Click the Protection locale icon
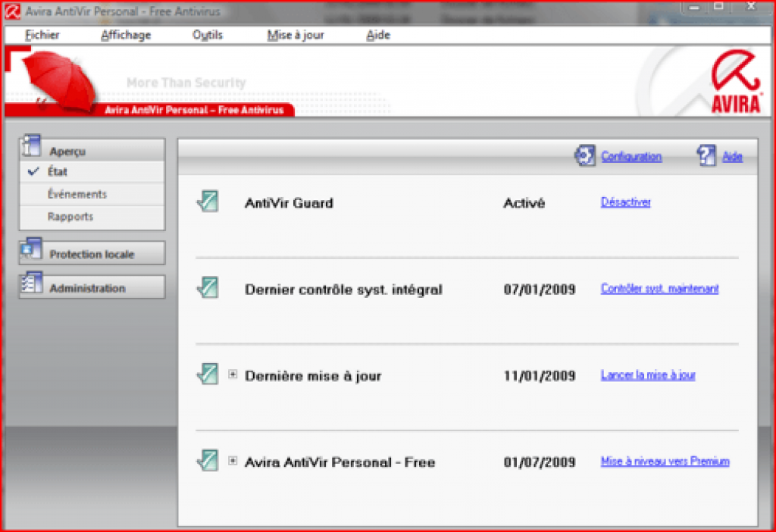The width and height of the screenshot is (776, 532). click(x=31, y=249)
